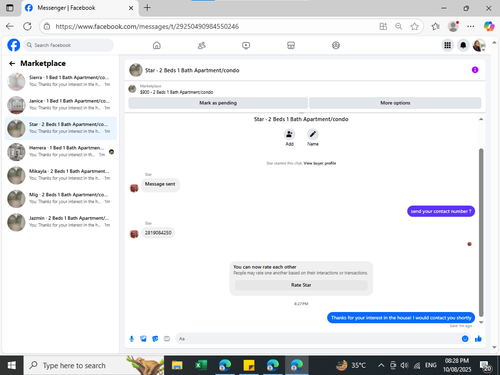Open the volume control in tray

point(404,366)
